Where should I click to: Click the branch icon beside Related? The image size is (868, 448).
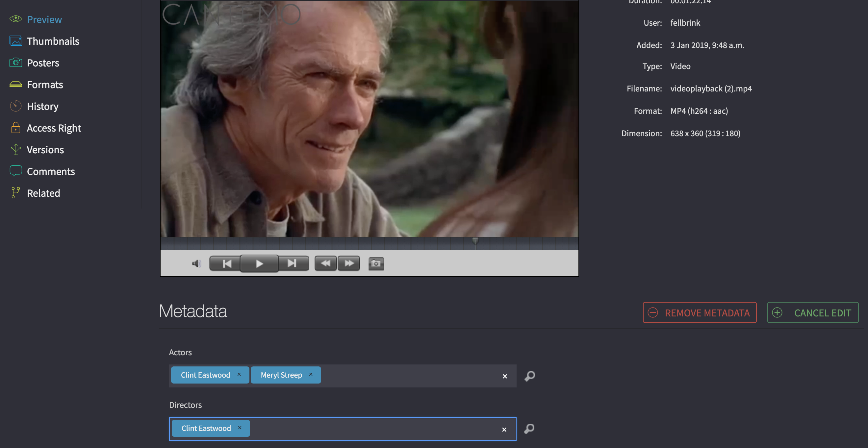(15, 193)
